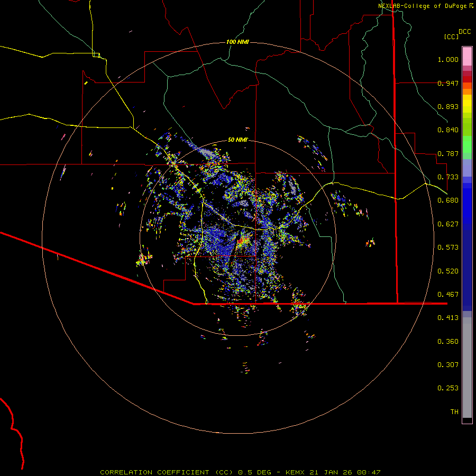Click the 0.680 scale value

pos(448,200)
